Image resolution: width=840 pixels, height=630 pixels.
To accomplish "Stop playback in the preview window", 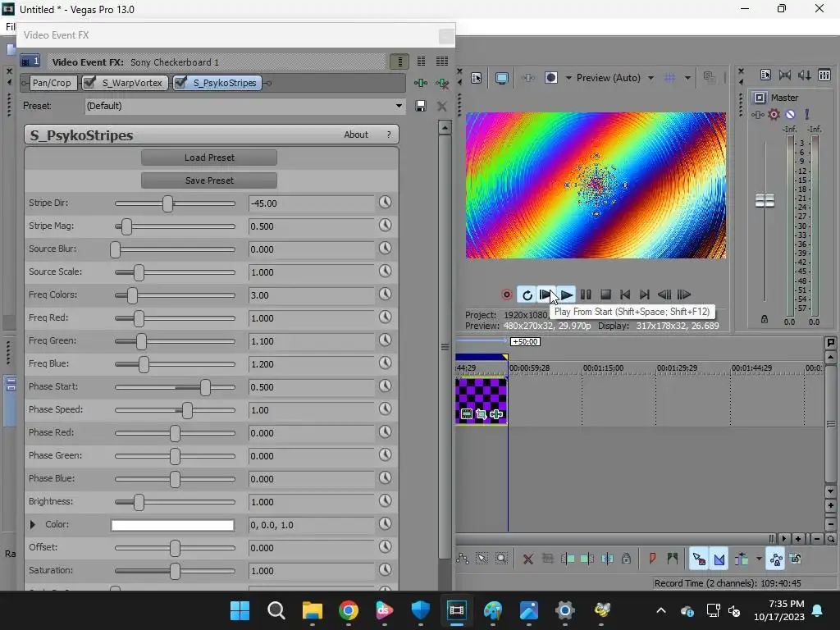I will coord(606,294).
